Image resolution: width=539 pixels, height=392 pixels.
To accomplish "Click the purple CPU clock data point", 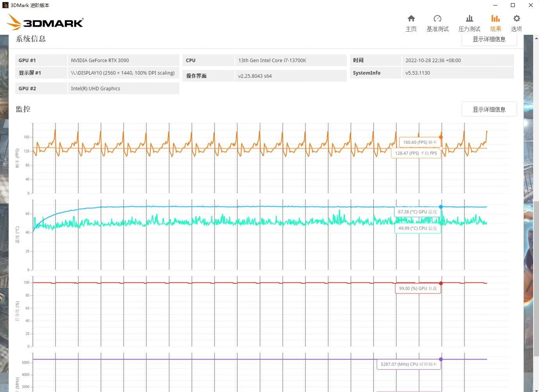I will (441, 359).
